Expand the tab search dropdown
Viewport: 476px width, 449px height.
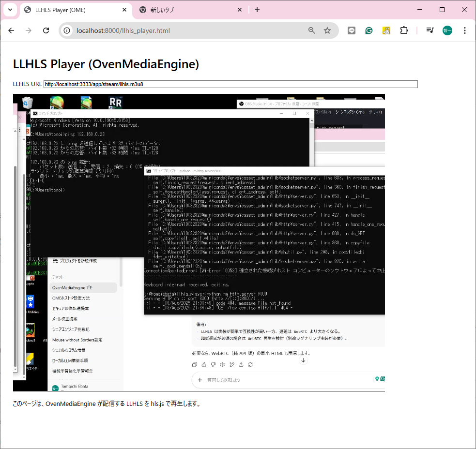pos(10,10)
